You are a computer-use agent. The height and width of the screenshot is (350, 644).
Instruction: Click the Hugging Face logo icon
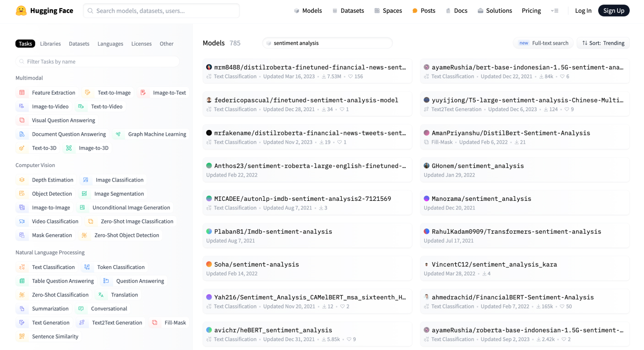21,11
